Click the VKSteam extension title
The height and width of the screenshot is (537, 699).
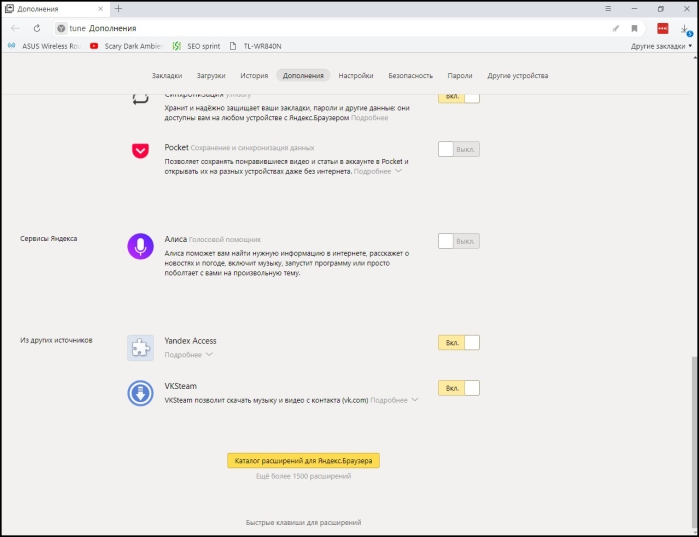[181, 386]
